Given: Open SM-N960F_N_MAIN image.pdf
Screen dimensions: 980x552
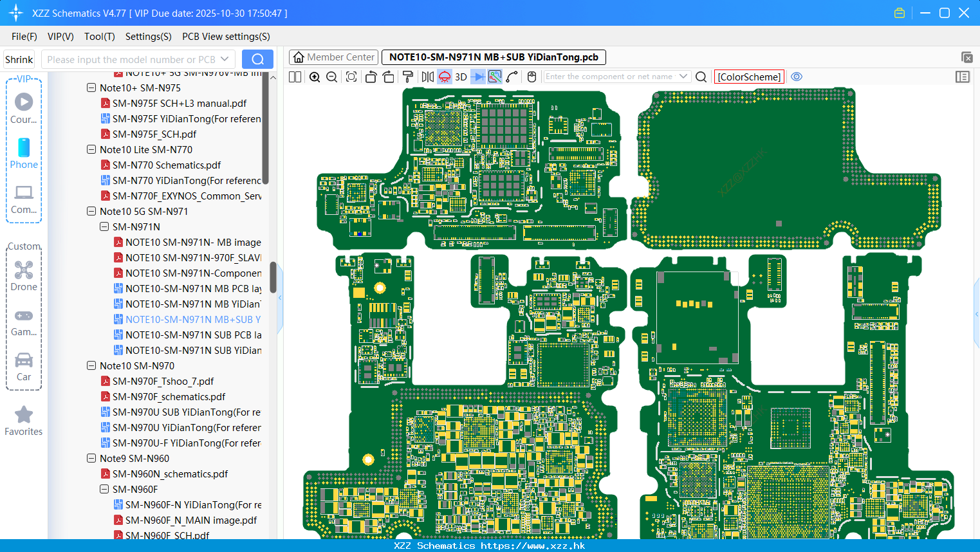Looking at the screenshot, I should pos(185,520).
